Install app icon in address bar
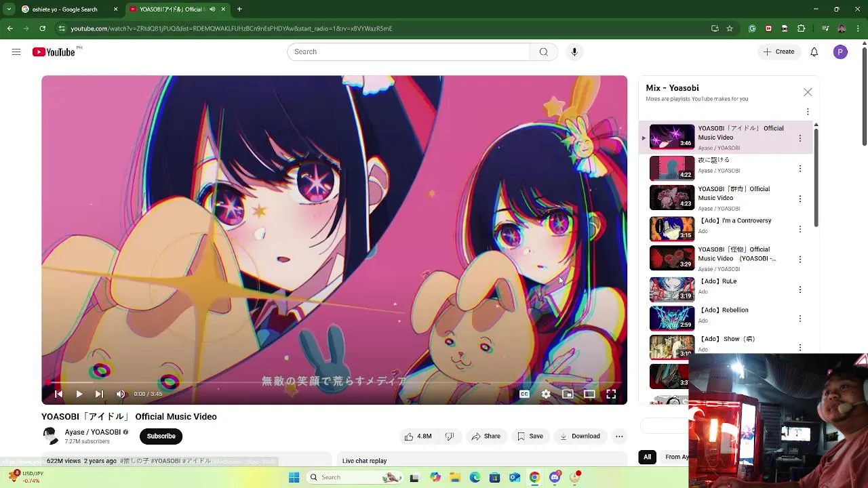 715,28
